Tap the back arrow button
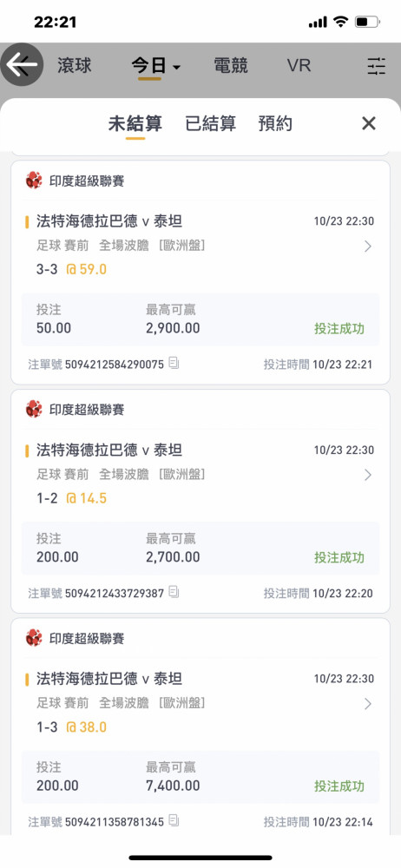The width and height of the screenshot is (401, 868). (x=22, y=65)
